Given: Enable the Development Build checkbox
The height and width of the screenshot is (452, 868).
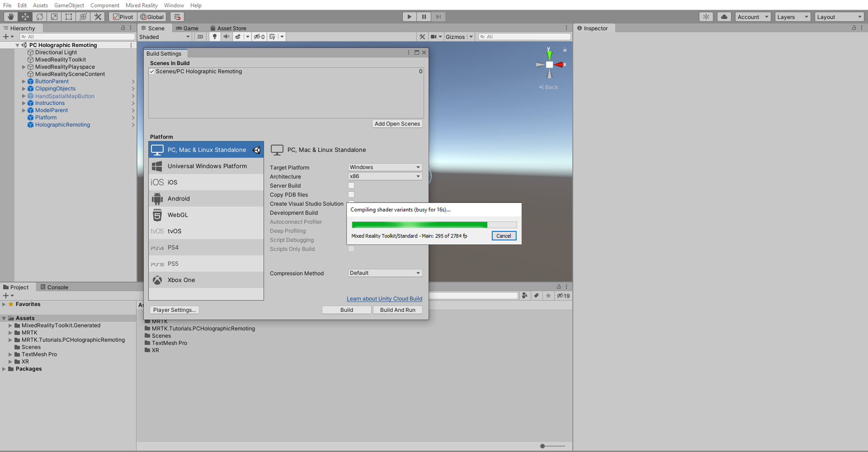Looking at the screenshot, I should pyautogui.click(x=351, y=212).
